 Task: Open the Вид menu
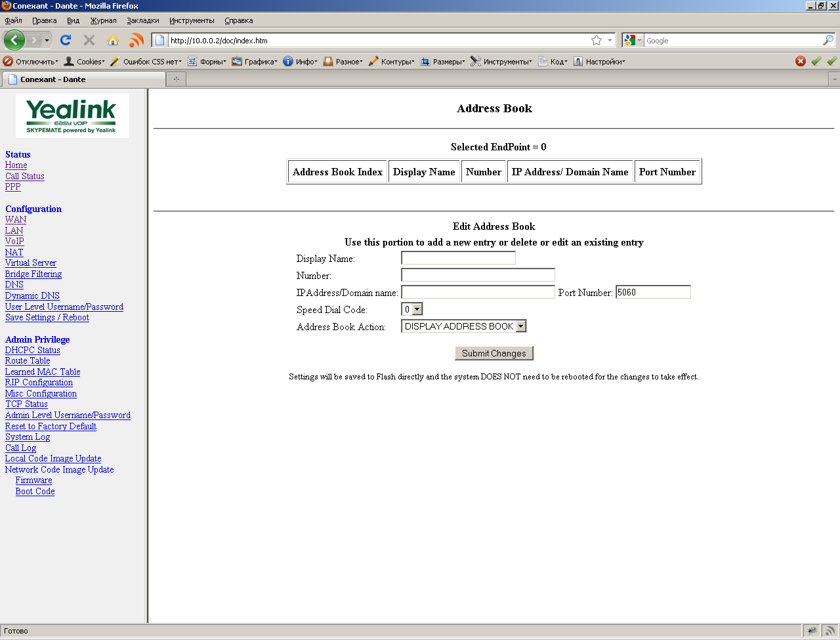(x=73, y=20)
